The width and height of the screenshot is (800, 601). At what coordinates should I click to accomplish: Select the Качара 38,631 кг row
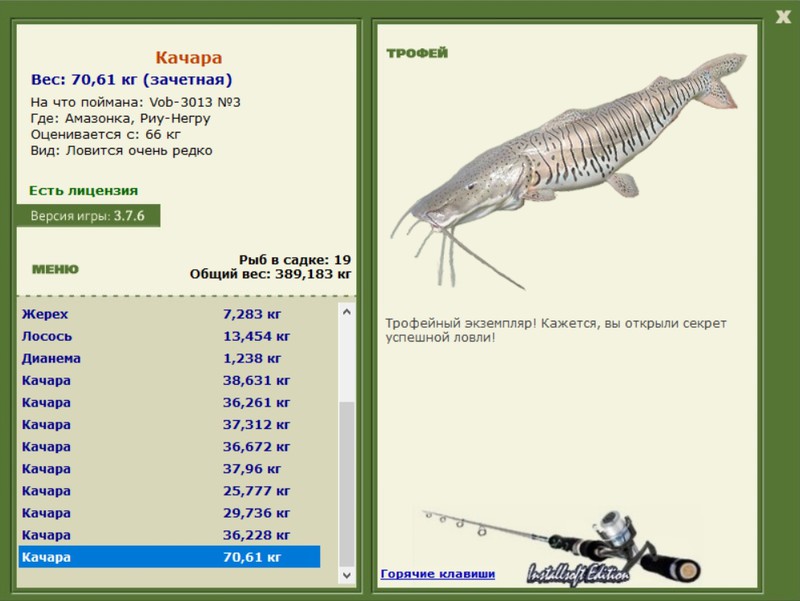click(169, 380)
